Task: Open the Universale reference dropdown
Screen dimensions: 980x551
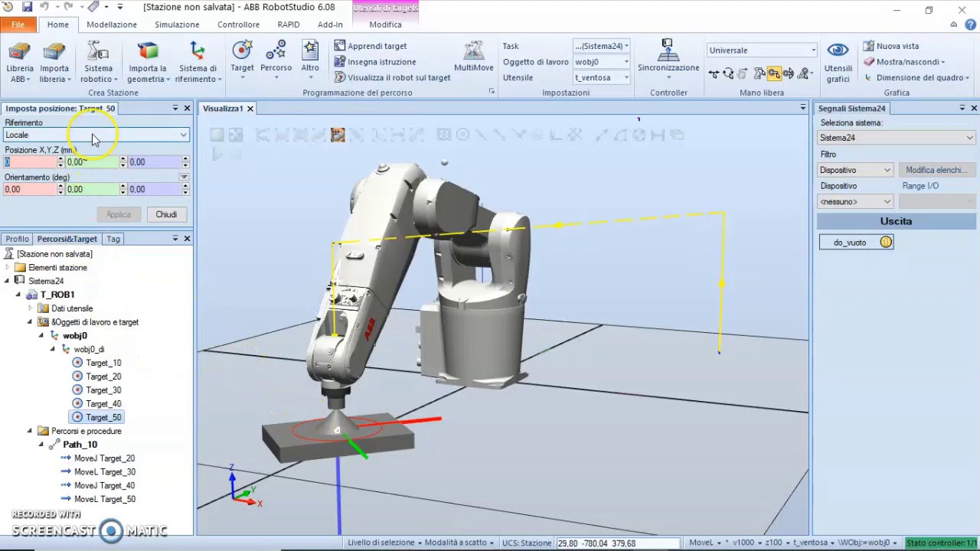Action: [x=762, y=51]
